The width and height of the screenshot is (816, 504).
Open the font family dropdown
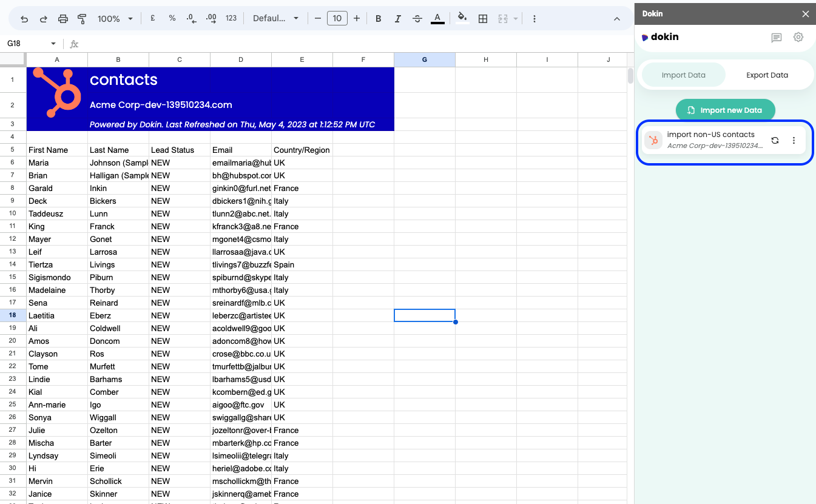pyautogui.click(x=276, y=19)
